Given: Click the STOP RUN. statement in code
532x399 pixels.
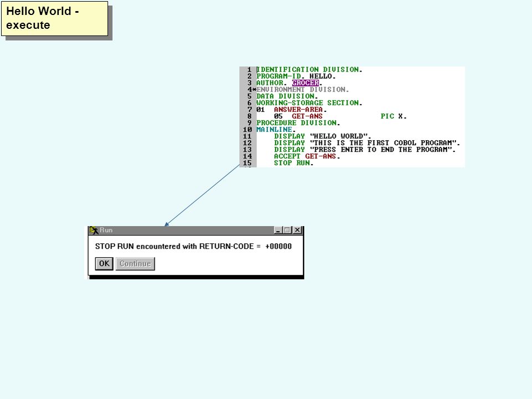Looking at the screenshot, I should coord(294,163).
